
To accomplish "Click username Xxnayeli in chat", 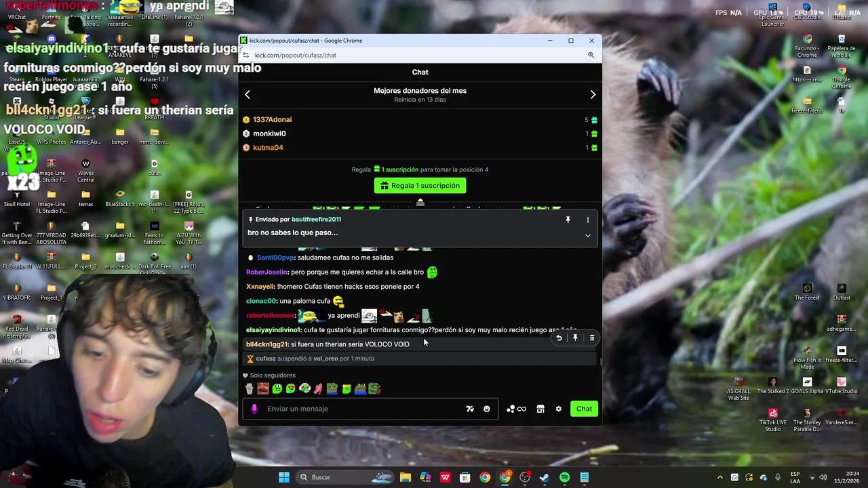I will [260, 287].
